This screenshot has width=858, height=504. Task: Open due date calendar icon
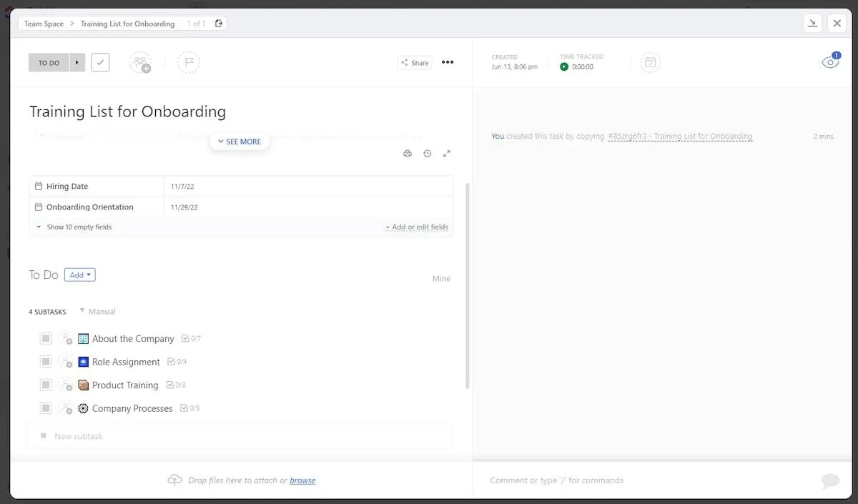(x=651, y=63)
